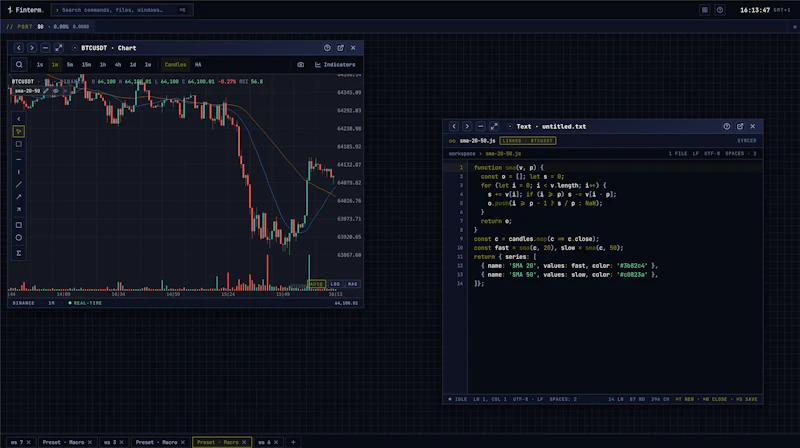The image size is (800, 448).
Task: Click the search icon in the chart toolbar
Action: click(x=19, y=65)
